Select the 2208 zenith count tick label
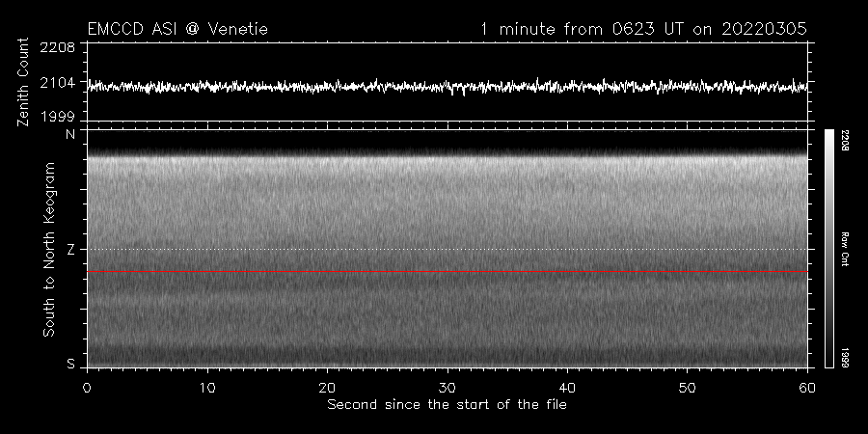 coord(58,47)
